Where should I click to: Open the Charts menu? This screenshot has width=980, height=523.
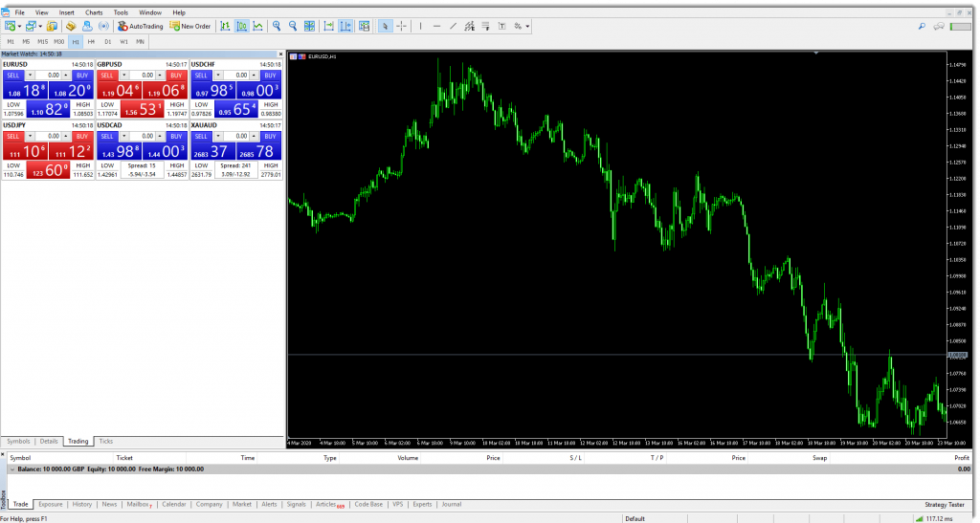tap(94, 12)
